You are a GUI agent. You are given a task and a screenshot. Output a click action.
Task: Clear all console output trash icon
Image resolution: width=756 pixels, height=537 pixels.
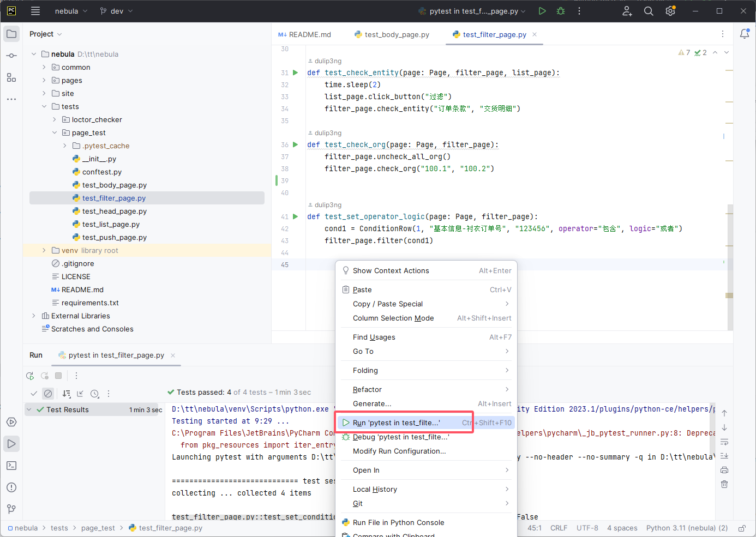pos(724,484)
